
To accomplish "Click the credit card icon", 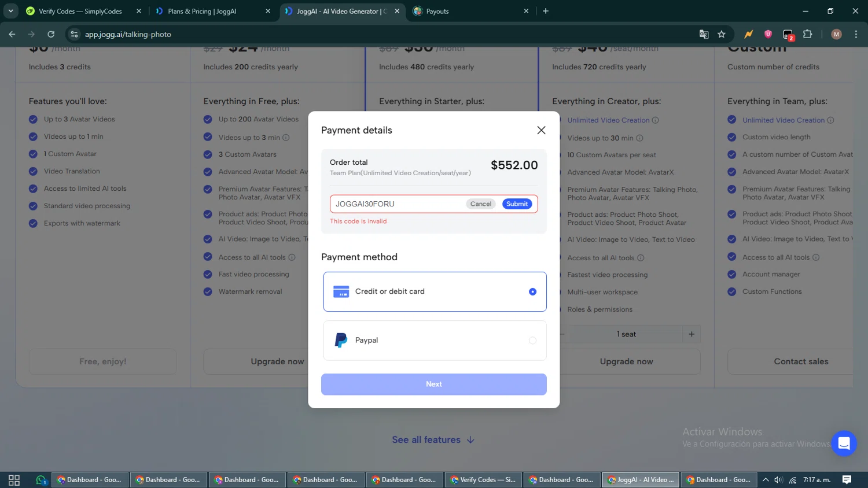I will pos(341,291).
